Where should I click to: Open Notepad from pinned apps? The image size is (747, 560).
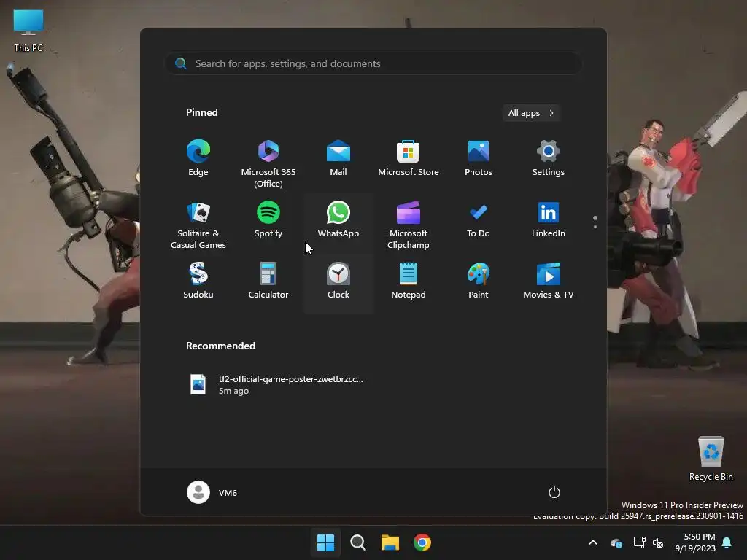(x=409, y=281)
